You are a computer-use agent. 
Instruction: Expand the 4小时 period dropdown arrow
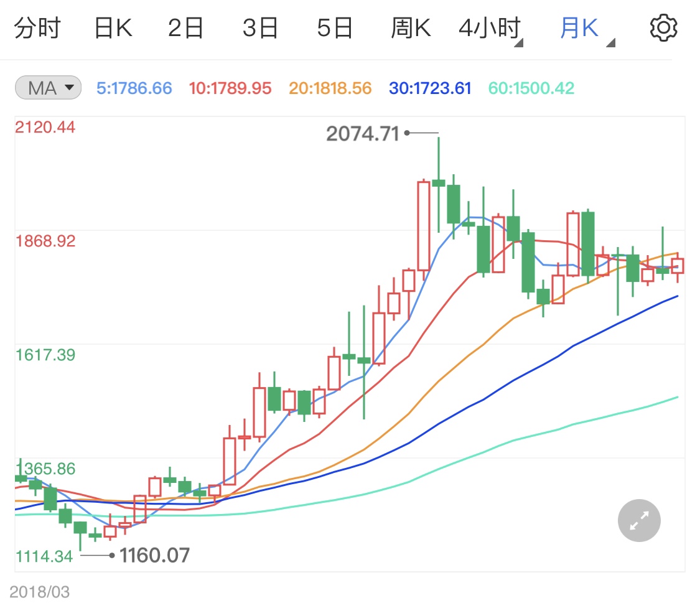[518, 43]
